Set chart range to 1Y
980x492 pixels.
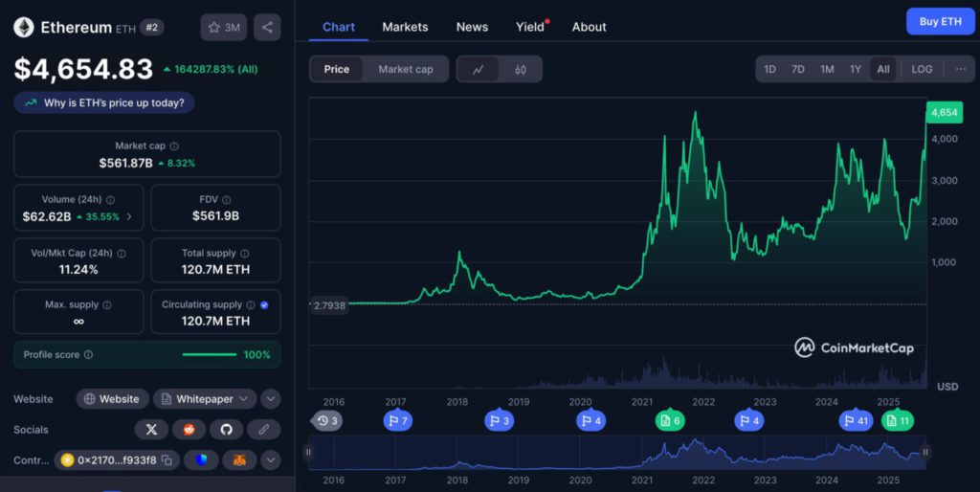(x=856, y=69)
